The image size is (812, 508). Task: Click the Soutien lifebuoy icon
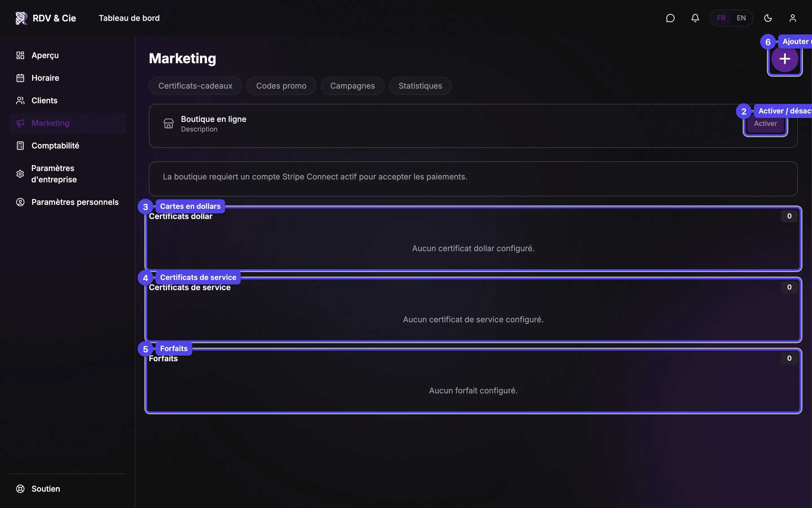pyautogui.click(x=20, y=489)
